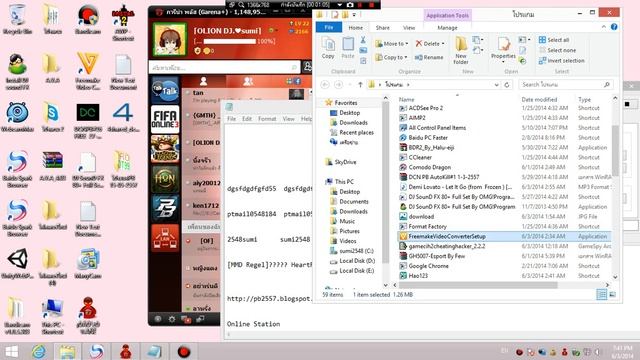Open Internet Explorer from taskbar
The height and width of the screenshot is (360, 640).
point(39,351)
